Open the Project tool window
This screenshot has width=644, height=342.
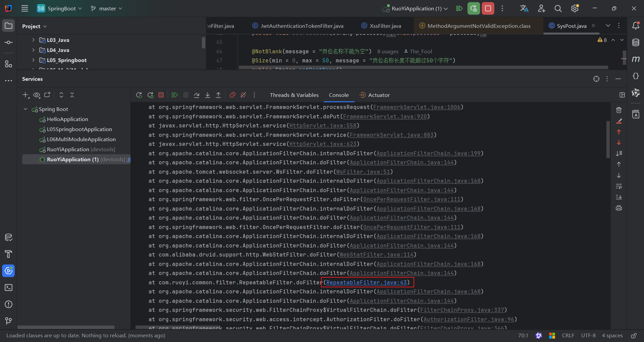point(8,26)
